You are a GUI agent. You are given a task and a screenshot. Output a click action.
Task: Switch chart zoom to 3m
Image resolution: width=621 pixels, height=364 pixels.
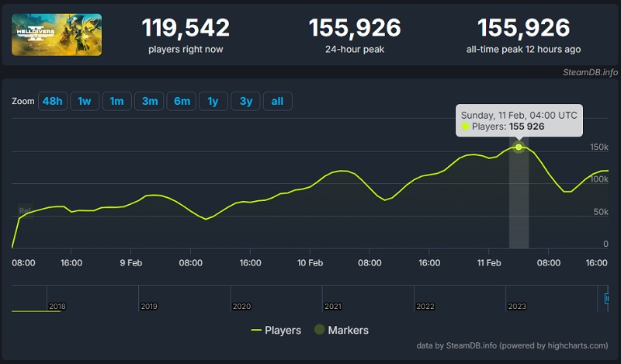[149, 102]
